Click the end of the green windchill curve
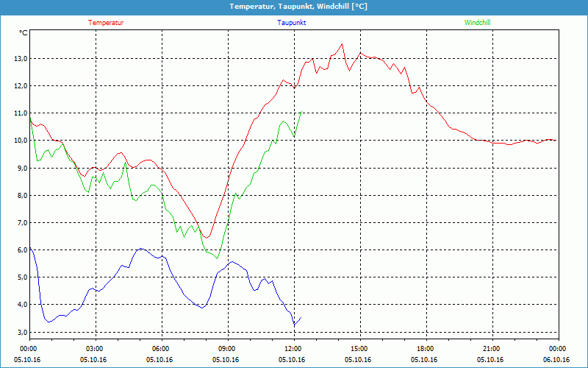 click(301, 112)
